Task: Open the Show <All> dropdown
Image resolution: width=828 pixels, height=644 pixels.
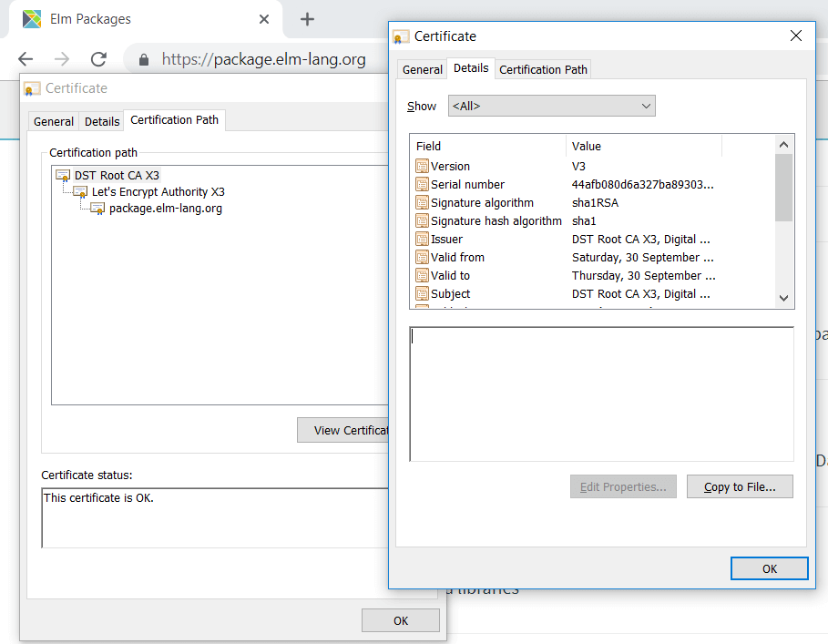Action: (x=552, y=106)
